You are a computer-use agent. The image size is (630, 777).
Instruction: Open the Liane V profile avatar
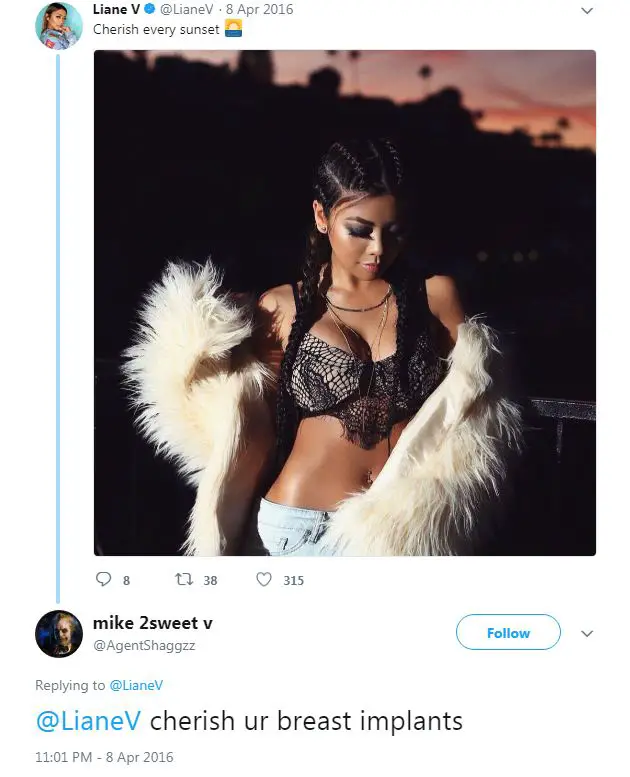[x=58, y=25]
